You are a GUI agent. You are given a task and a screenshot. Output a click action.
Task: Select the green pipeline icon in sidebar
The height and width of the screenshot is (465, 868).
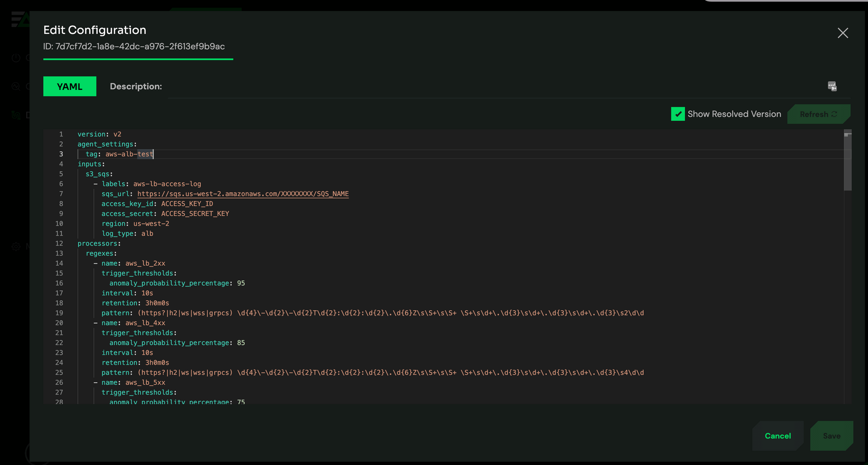click(x=16, y=115)
